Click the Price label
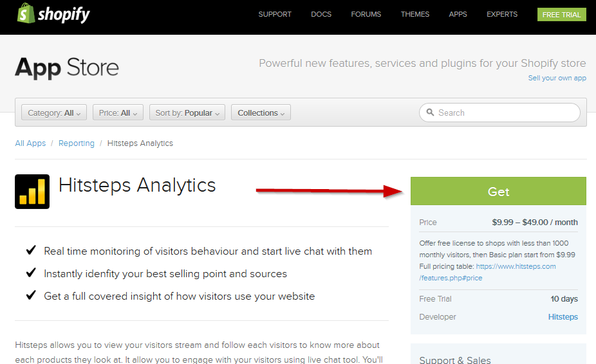The image size is (596, 364). click(428, 223)
